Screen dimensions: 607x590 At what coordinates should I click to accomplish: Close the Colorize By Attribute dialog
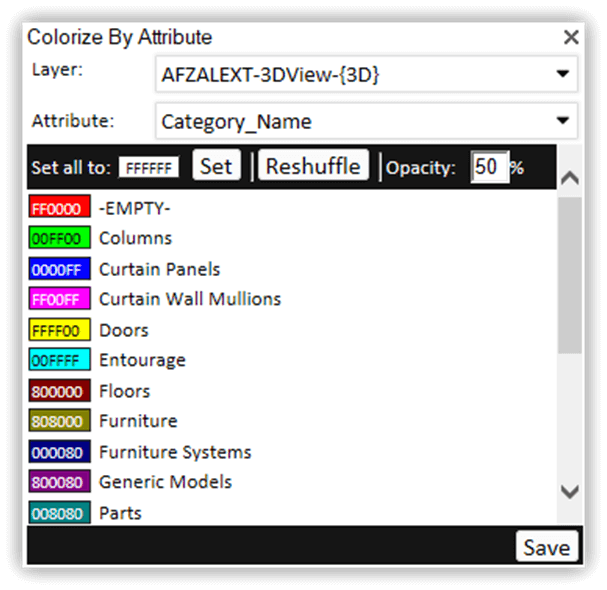pyautogui.click(x=571, y=38)
